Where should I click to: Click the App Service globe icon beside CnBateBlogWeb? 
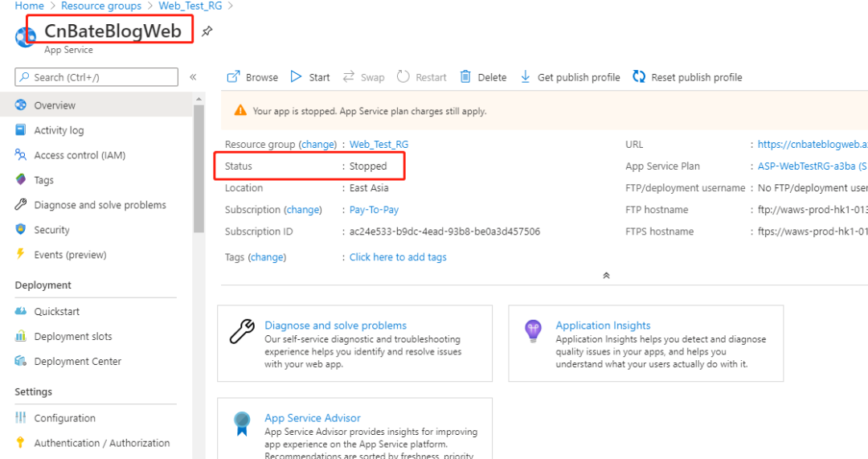tap(25, 37)
